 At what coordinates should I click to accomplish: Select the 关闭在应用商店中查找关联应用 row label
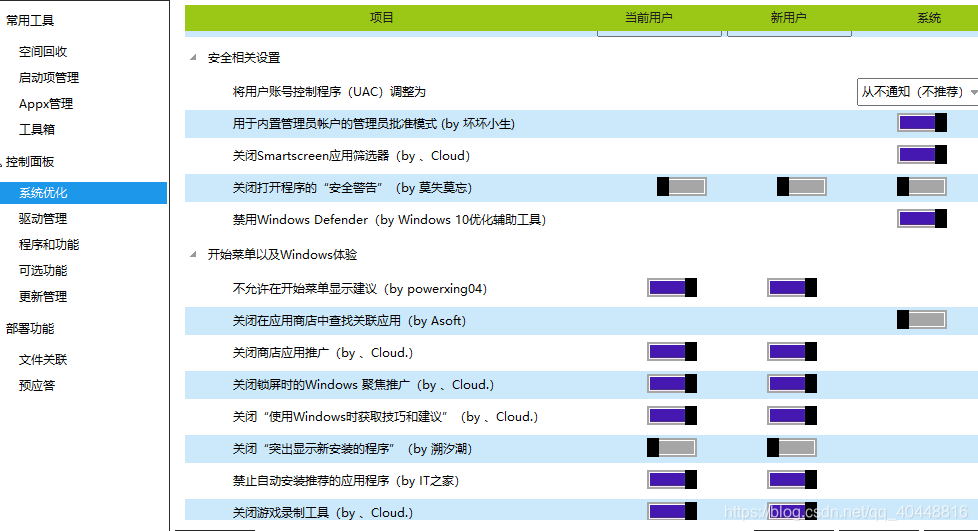(x=349, y=321)
